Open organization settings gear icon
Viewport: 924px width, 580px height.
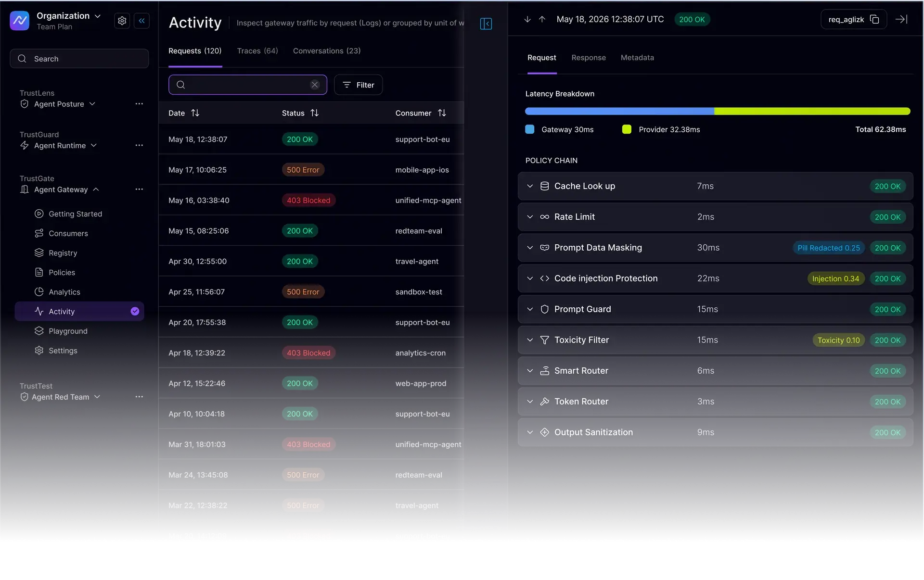pyautogui.click(x=122, y=21)
